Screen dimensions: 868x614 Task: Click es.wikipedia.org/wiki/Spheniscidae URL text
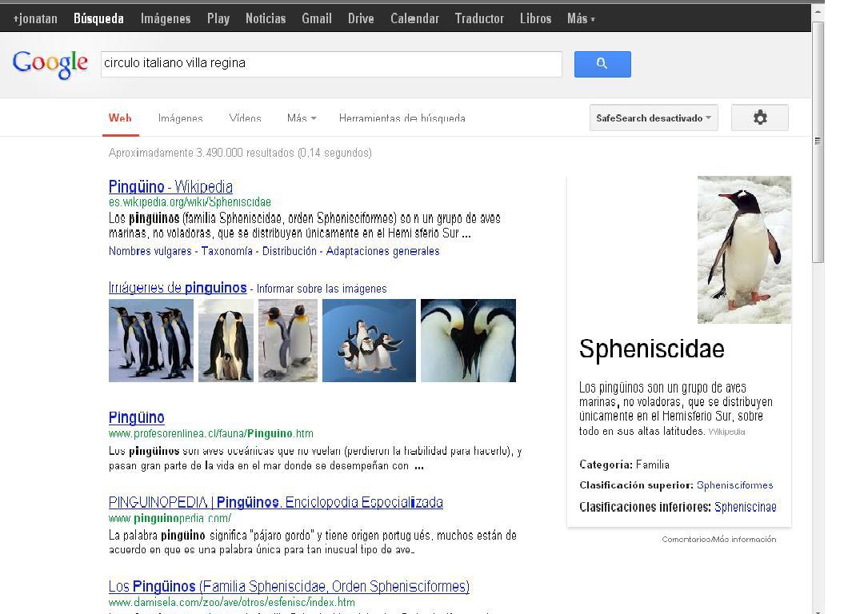pos(190,202)
